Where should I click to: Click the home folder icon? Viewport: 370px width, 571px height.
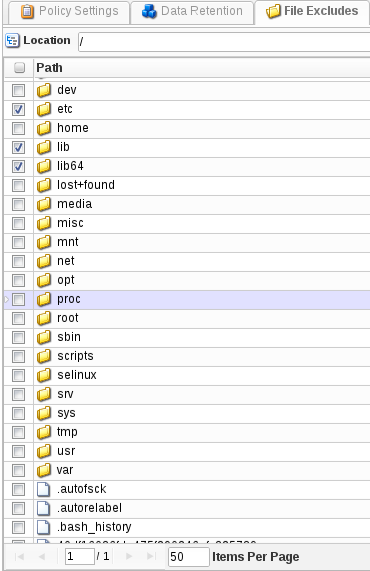44,128
